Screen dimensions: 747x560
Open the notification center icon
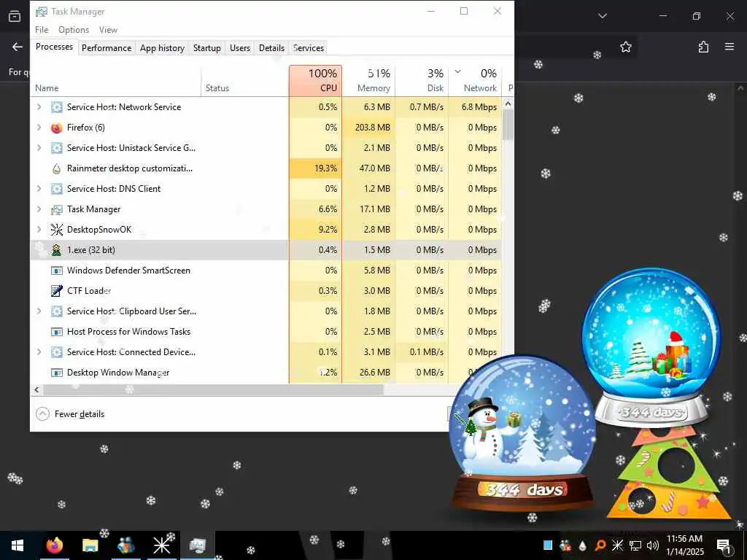[724, 545]
